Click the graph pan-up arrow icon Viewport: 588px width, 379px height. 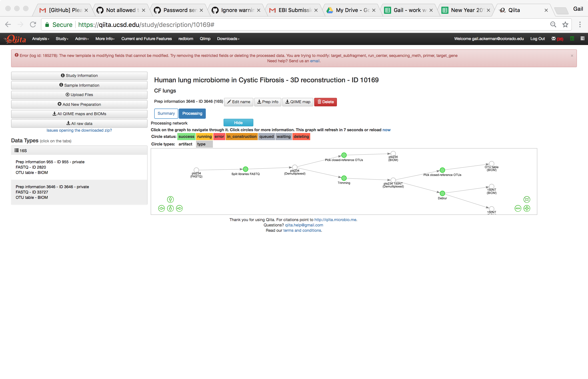click(x=170, y=199)
